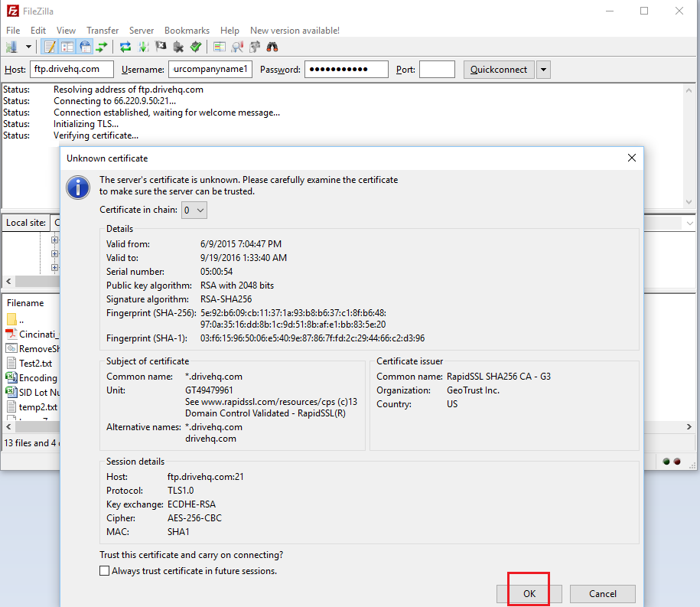
Task: Click the refresh file lists icon
Action: click(126, 47)
